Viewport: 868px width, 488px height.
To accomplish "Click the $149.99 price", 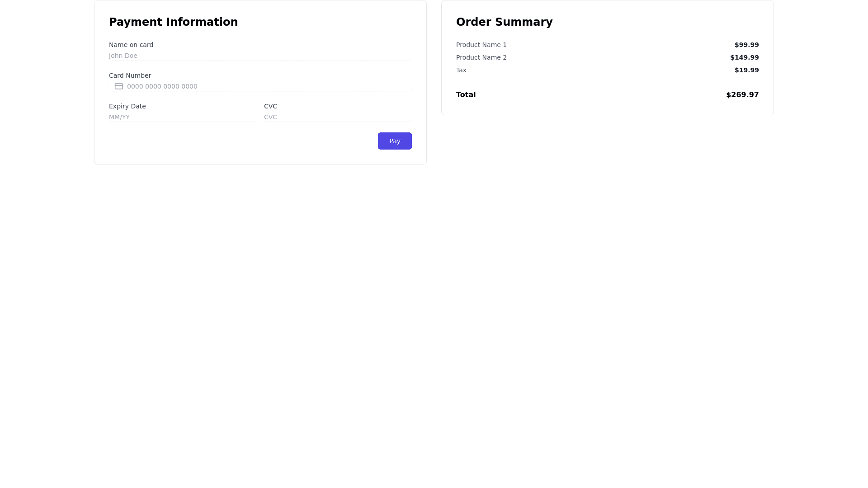I will (x=744, y=57).
